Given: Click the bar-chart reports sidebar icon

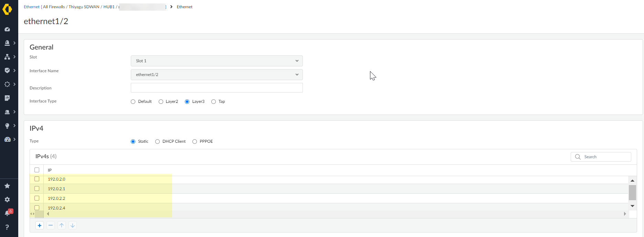Looking at the screenshot, I should tap(7, 98).
